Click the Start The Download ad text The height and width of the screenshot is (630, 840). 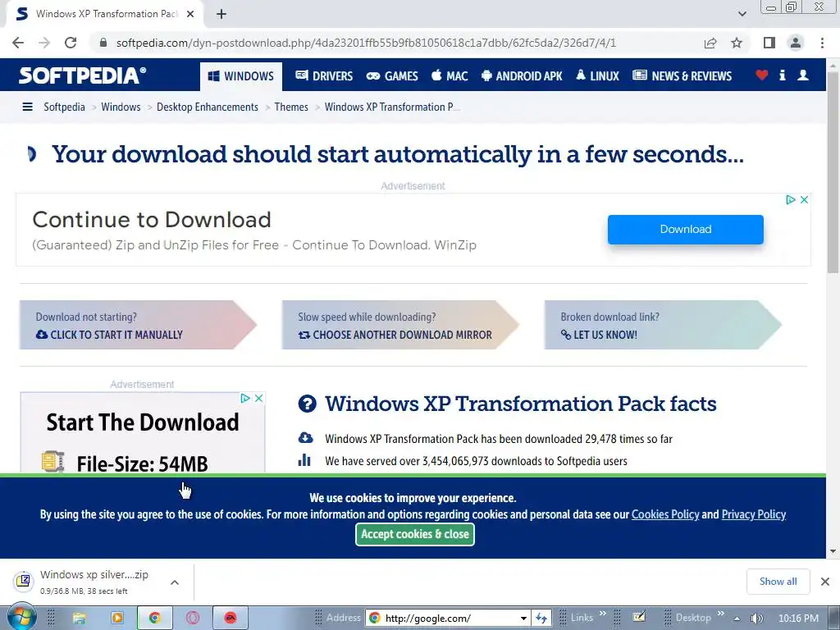pos(143,422)
